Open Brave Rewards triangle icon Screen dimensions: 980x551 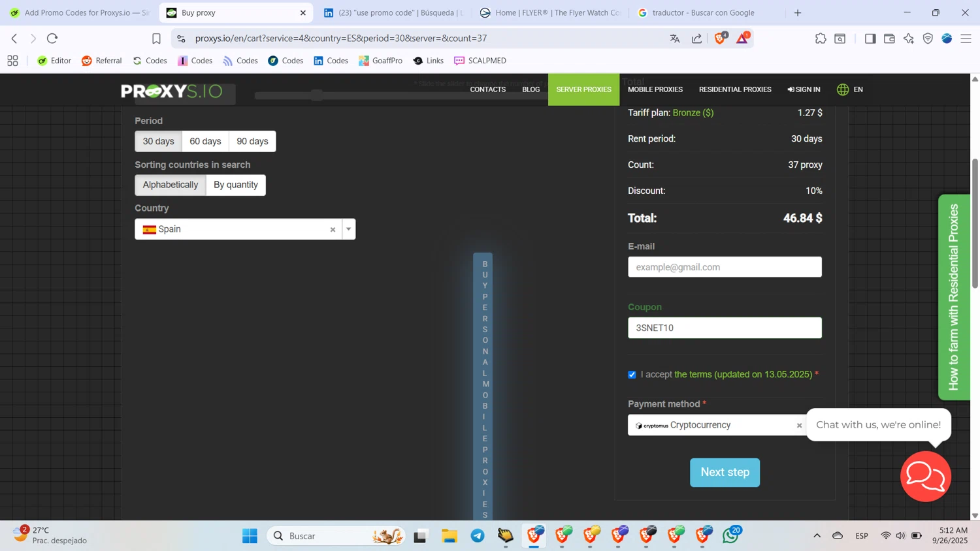tap(743, 39)
